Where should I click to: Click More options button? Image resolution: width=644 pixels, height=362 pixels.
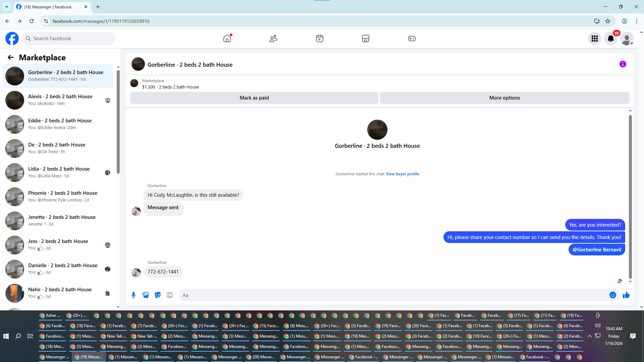pyautogui.click(x=504, y=98)
